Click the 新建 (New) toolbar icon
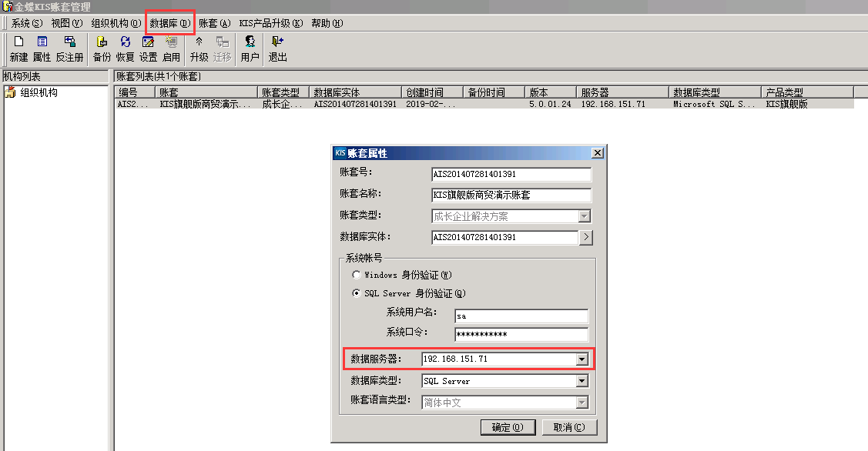Viewport: 868px width, 451px height. click(18, 48)
